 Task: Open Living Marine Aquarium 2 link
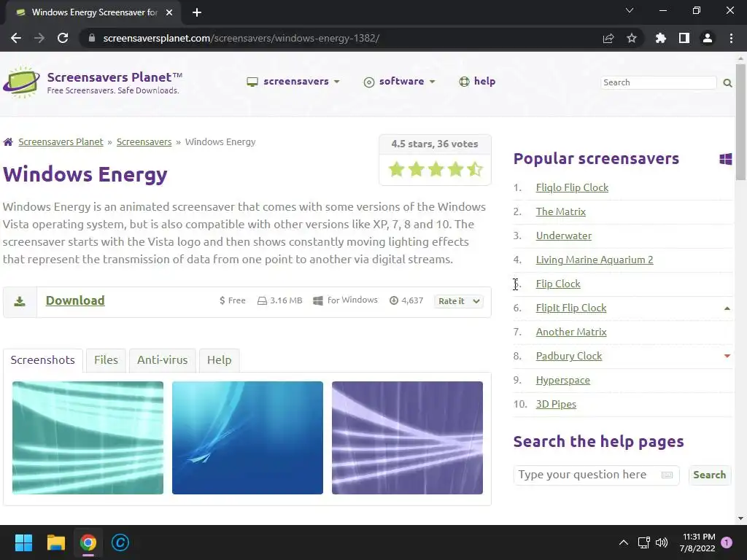[x=595, y=260]
